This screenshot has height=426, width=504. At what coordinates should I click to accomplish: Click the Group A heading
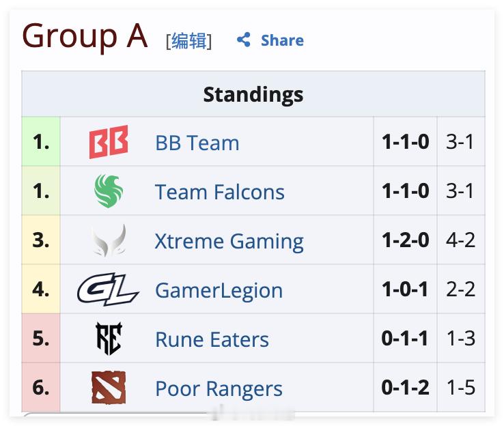click(85, 36)
